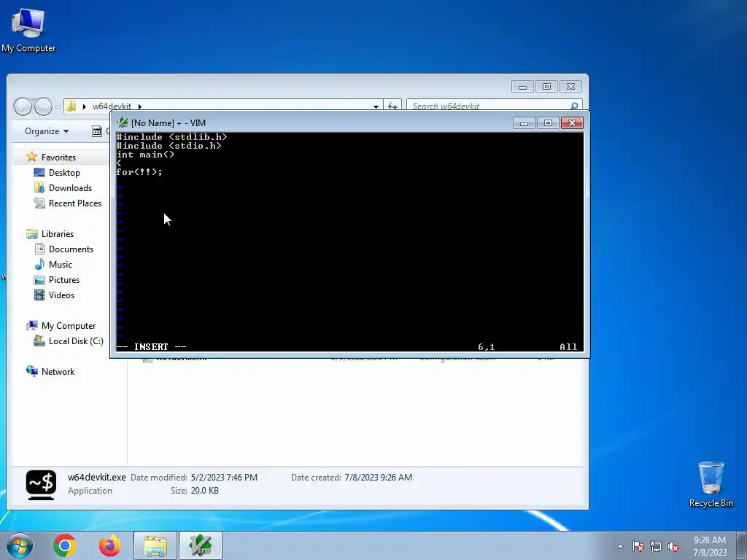The image size is (747, 560).
Task: Click the Vim window title bar
Action: point(314,122)
